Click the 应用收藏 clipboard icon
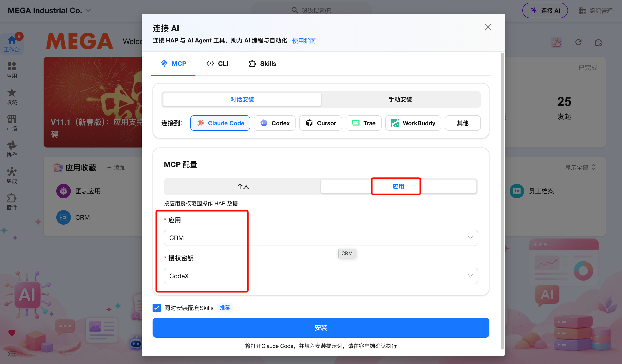This screenshot has height=364, width=622. tap(58, 167)
